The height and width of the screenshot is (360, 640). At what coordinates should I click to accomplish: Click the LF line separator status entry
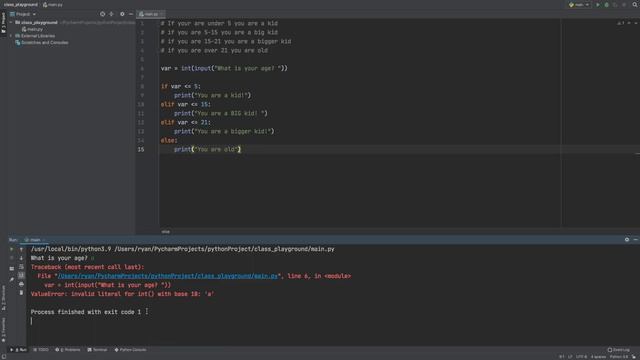570,357
